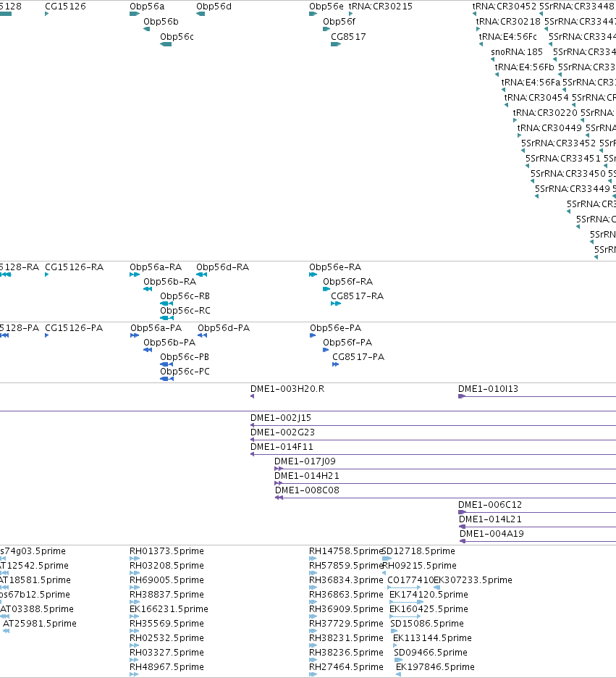Image resolution: width=616 pixels, height=678 pixels.
Task: Select the Obp56a-PA protein glyph
Action: pyautogui.click(x=135, y=335)
